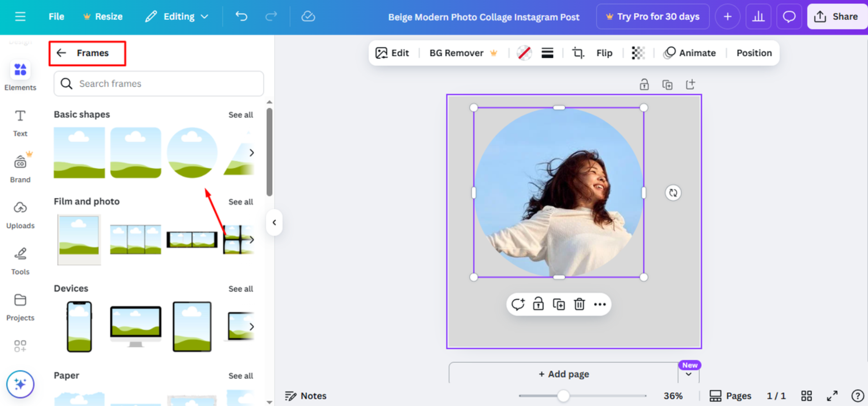Expand the Add page dropdown arrow
The width and height of the screenshot is (868, 406).
pyautogui.click(x=689, y=374)
